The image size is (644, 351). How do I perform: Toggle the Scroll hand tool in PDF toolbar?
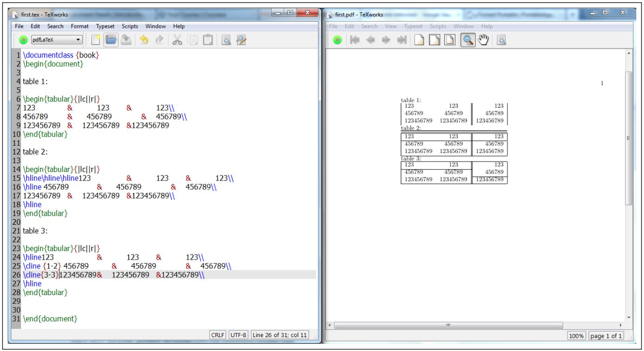click(483, 40)
